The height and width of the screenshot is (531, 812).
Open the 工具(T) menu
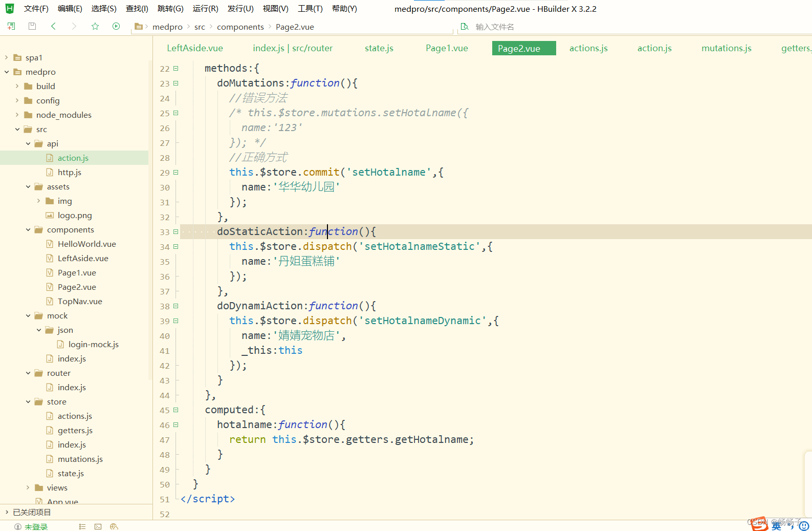click(310, 9)
